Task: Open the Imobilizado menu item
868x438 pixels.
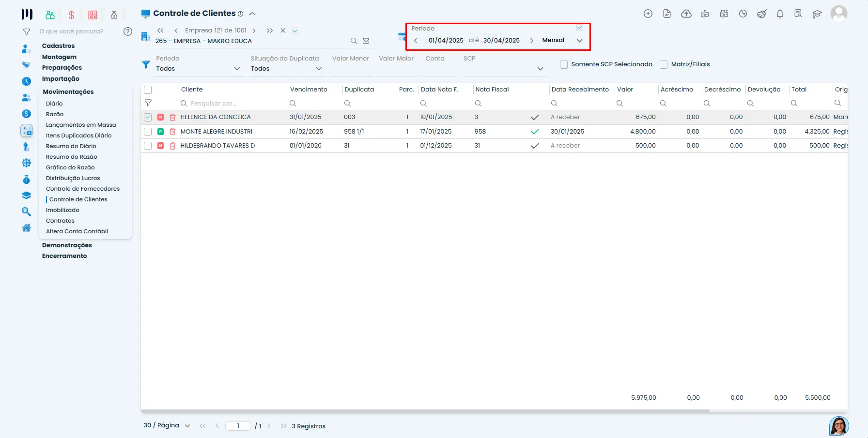Action: pyautogui.click(x=62, y=210)
